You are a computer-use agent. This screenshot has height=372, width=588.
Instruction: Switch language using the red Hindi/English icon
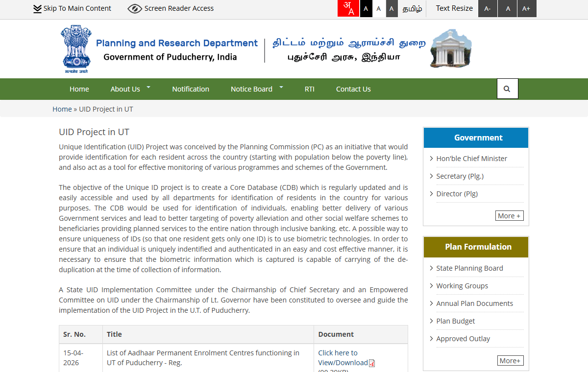point(348,8)
